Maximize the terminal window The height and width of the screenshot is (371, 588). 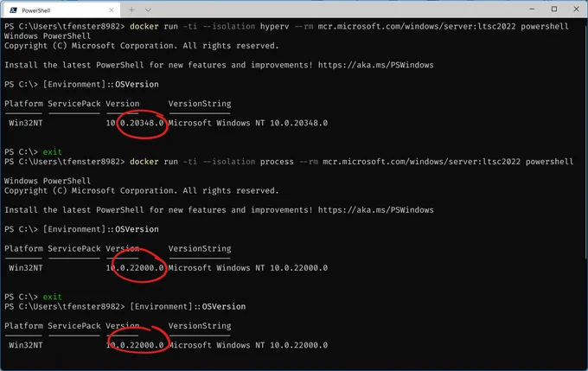point(554,9)
